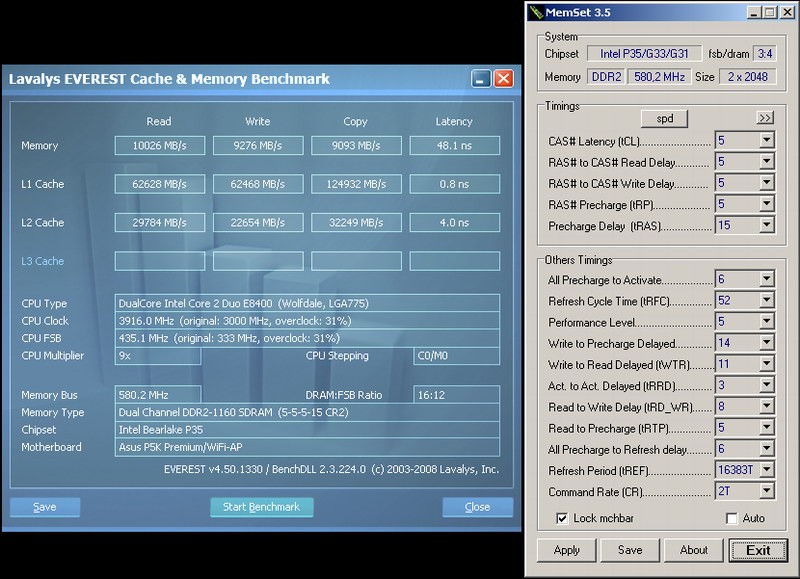
Task: Click the memory Size field 2 x 2048
Action: tap(747, 77)
